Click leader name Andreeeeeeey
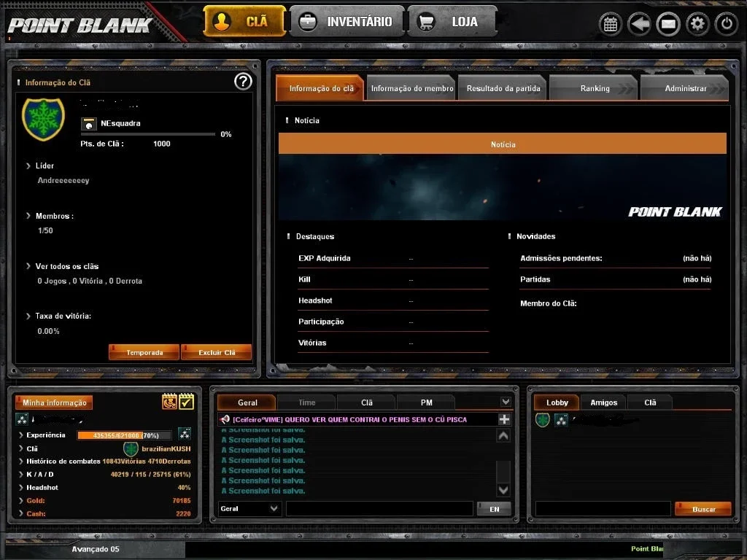This screenshot has width=747, height=560. pos(63,181)
